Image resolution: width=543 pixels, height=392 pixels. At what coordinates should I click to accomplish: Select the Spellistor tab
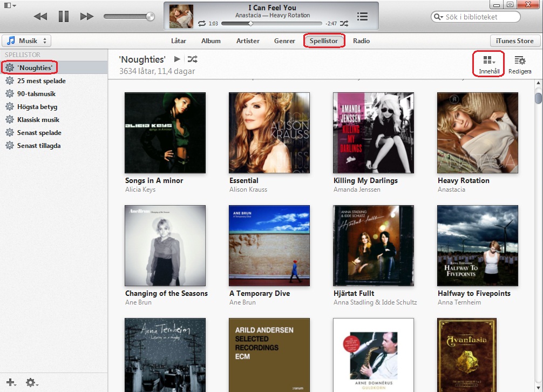[x=324, y=41]
